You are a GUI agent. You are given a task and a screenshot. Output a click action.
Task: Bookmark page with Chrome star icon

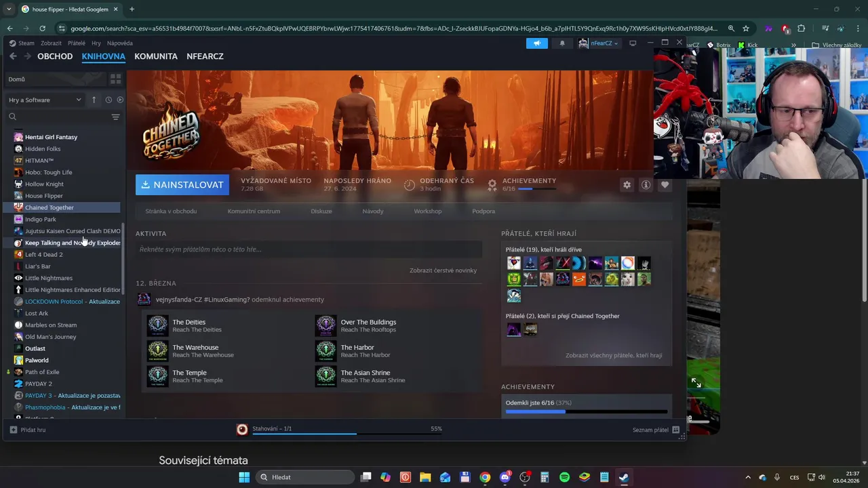click(746, 28)
